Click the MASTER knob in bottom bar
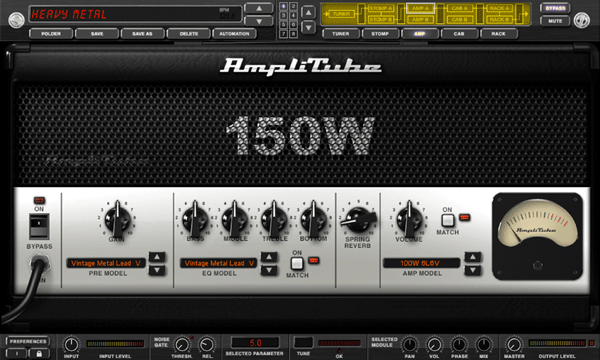This screenshot has width=600, height=360. click(x=514, y=344)
